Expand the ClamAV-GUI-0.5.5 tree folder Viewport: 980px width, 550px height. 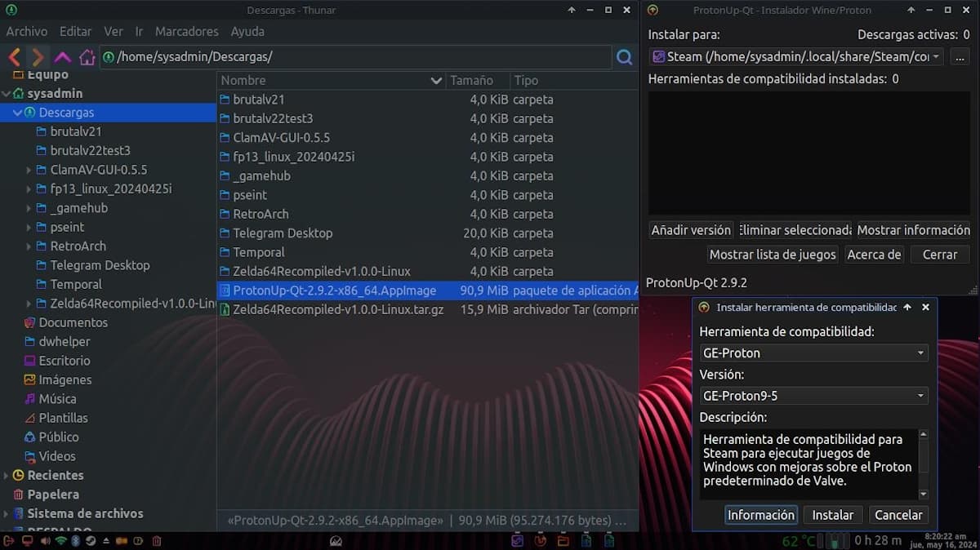click(29, 170)
